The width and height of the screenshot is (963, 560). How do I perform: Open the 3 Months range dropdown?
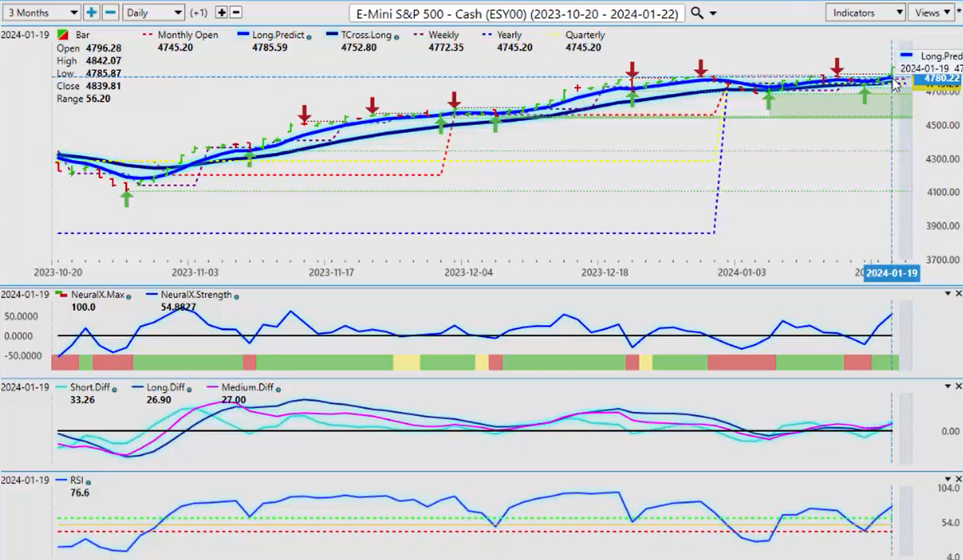coord(41,12)
